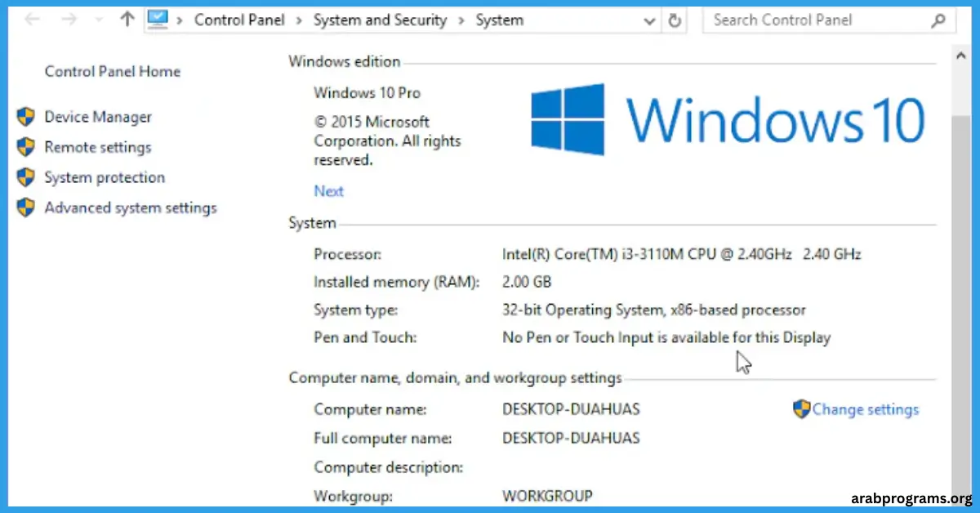
Task: Open the address bar history dropdown
Action: tap(650, 21)
